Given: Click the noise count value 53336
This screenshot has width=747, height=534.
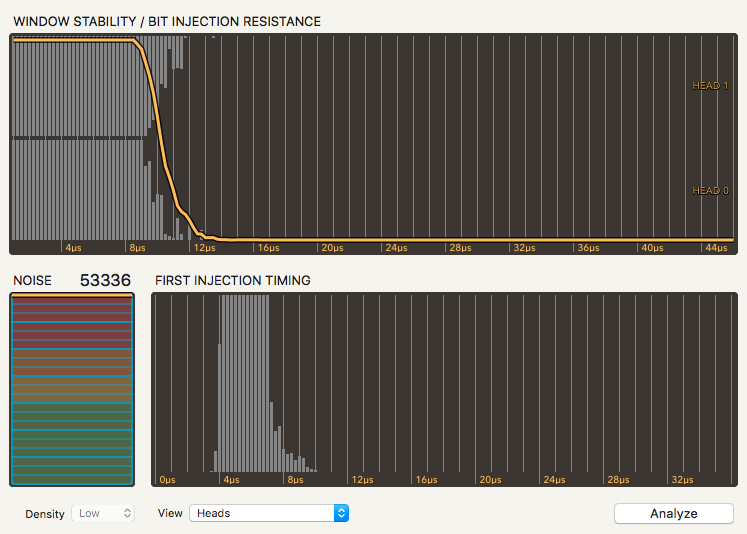Looking at the screenshot, I should point(105,280).
